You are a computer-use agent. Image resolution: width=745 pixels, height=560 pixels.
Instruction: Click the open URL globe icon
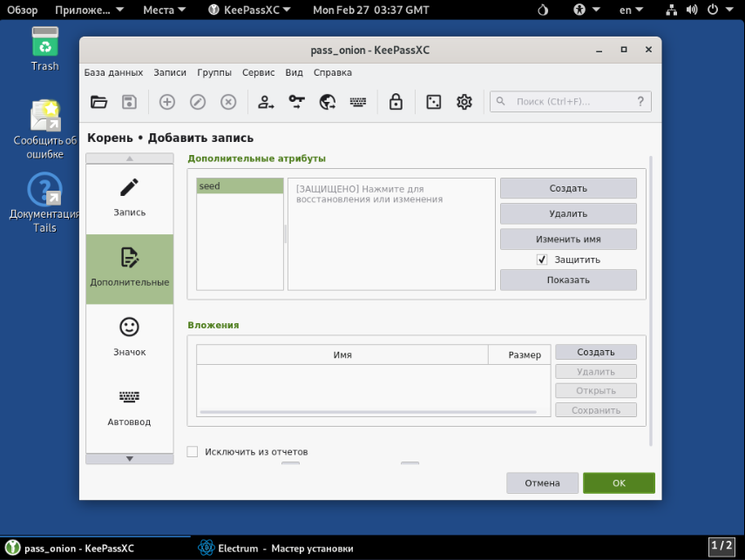[x=328, y=102]
